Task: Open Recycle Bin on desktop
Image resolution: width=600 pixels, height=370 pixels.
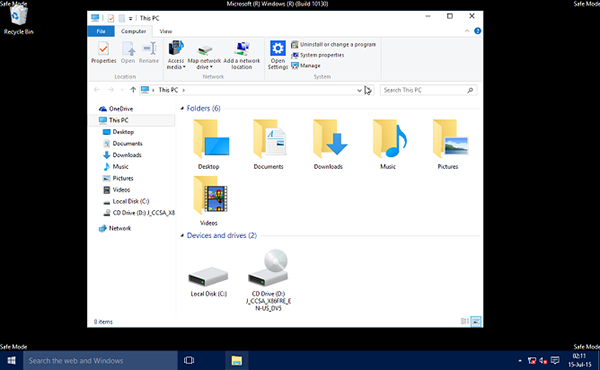Action: (18, 20)
